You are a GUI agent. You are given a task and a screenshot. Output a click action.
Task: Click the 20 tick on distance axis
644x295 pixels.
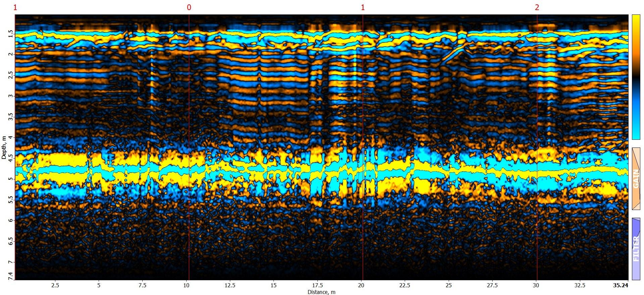(x=361, y=286)
